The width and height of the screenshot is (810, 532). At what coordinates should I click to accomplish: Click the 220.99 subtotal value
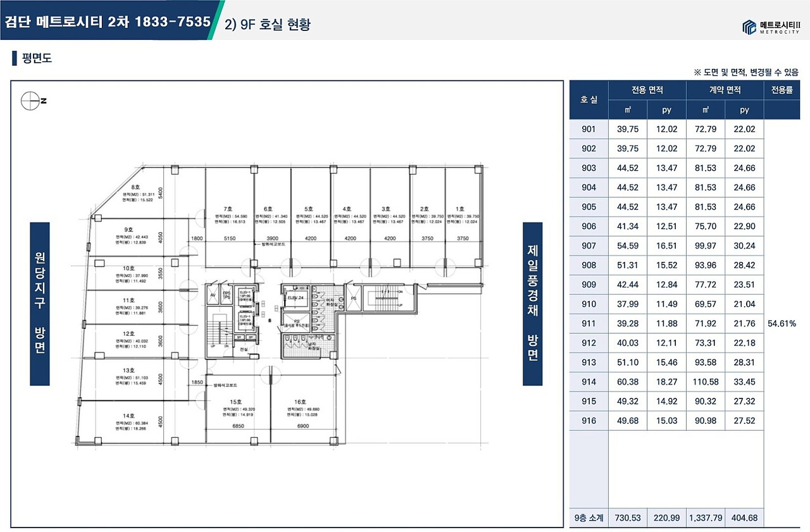666,518
